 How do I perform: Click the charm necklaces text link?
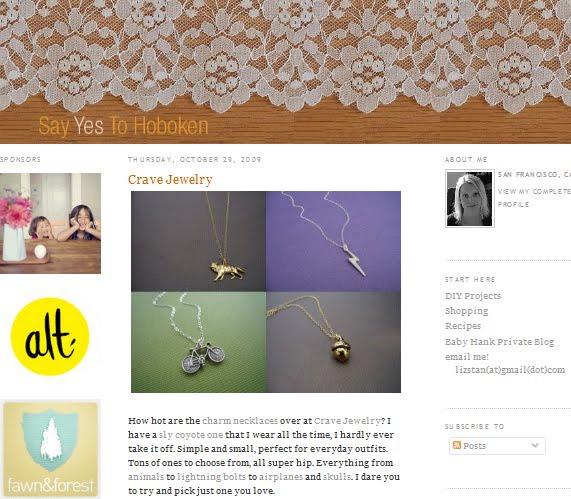pos(240,421)
